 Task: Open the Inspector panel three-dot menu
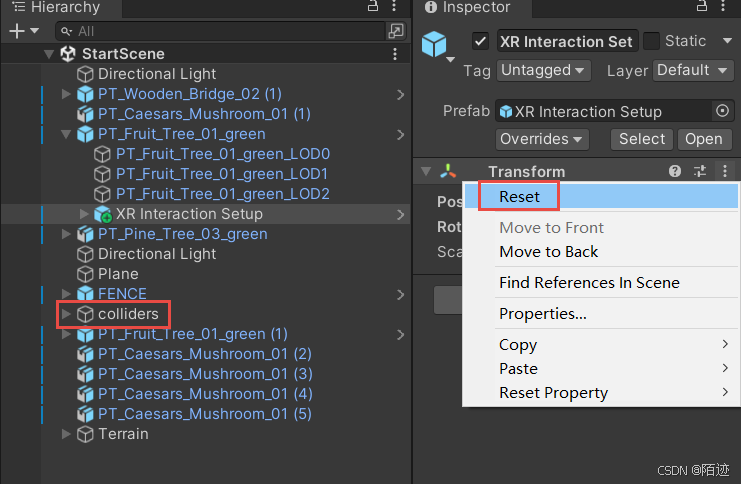[723, 6]
